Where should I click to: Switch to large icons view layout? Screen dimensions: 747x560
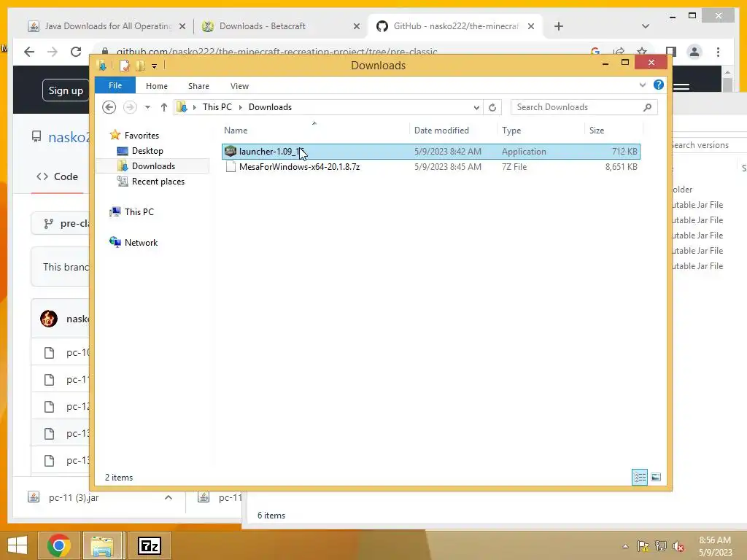pyautogui.click(x=656, y=477)
